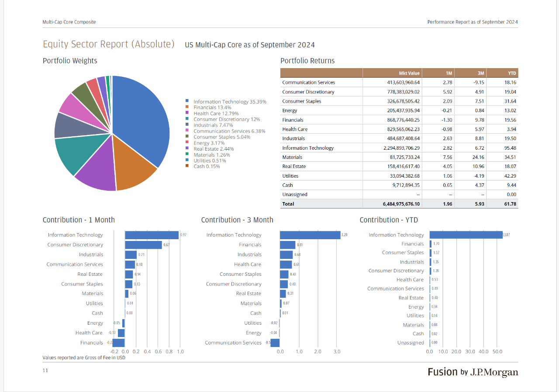Viewport: 559px width, 392px height.
Task: Click legend entry 'Consumer Discretionary 12%'
Action: (227, 119)
